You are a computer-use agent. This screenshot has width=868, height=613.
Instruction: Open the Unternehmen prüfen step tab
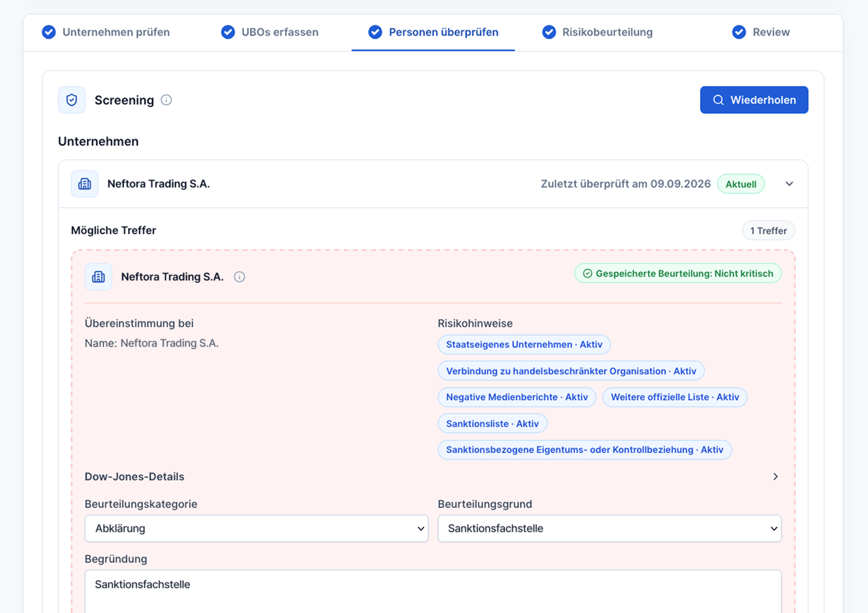coord(106,32)
